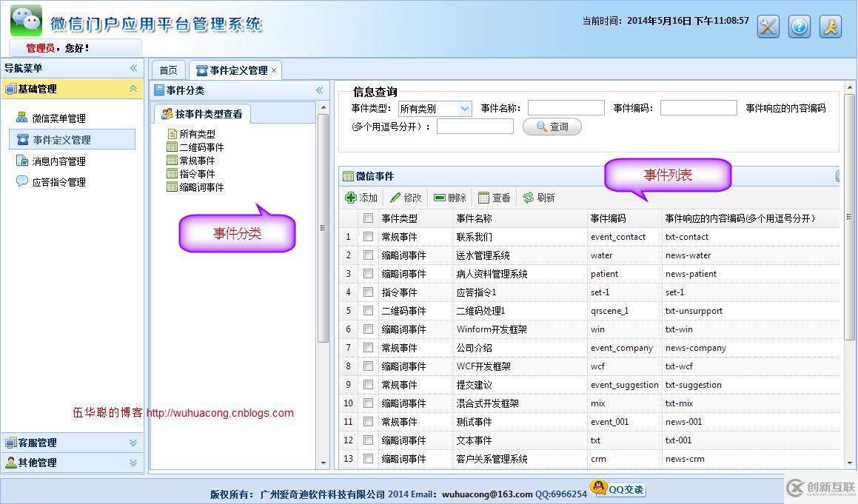Screen dimensions: 858x504
Task: Click the wrench tools icon in header
Action: point(768,26)
